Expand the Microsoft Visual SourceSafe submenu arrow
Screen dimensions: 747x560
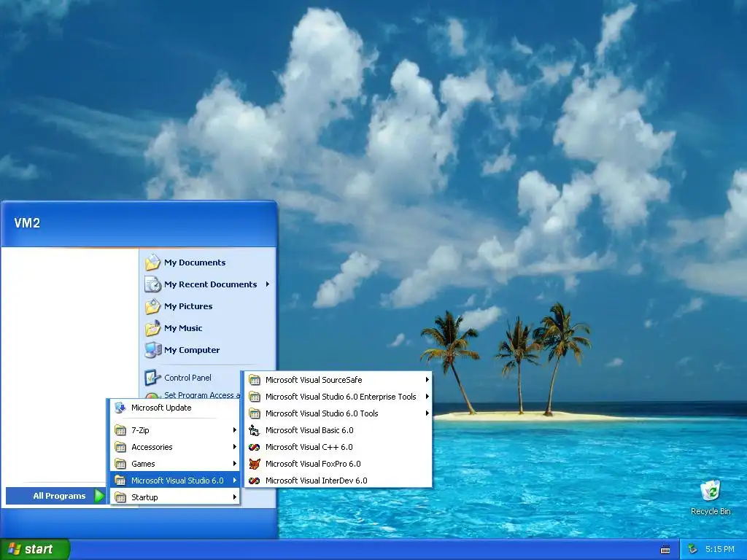pos(427,380)
